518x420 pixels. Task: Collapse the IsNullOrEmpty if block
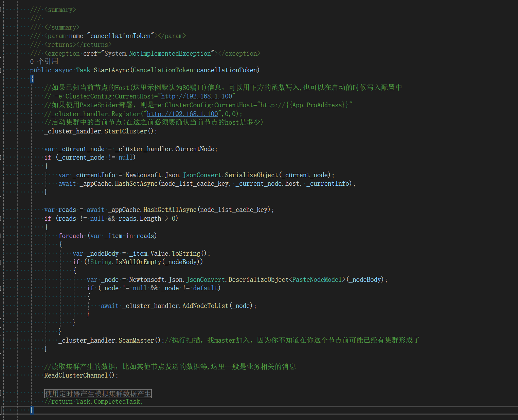(1, 262)
